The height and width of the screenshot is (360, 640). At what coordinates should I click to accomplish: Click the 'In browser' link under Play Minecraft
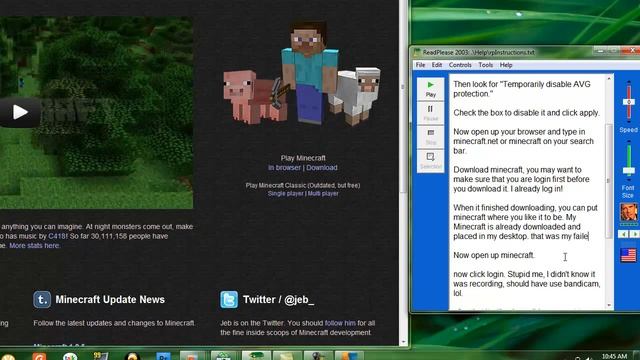pos(284,168)
